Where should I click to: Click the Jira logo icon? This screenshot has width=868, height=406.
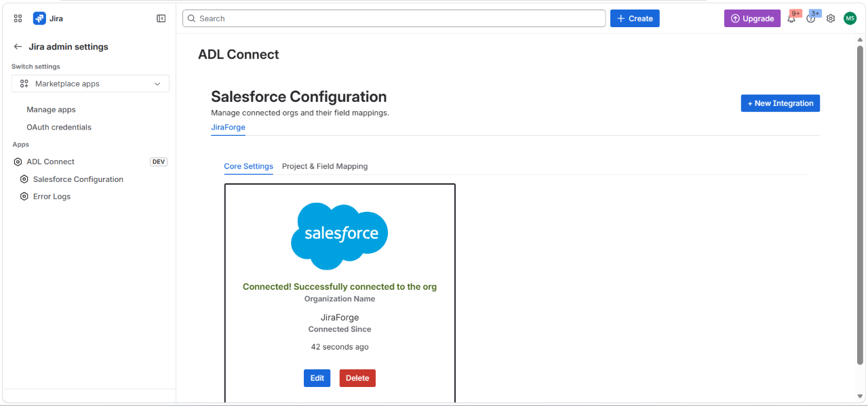39,18
